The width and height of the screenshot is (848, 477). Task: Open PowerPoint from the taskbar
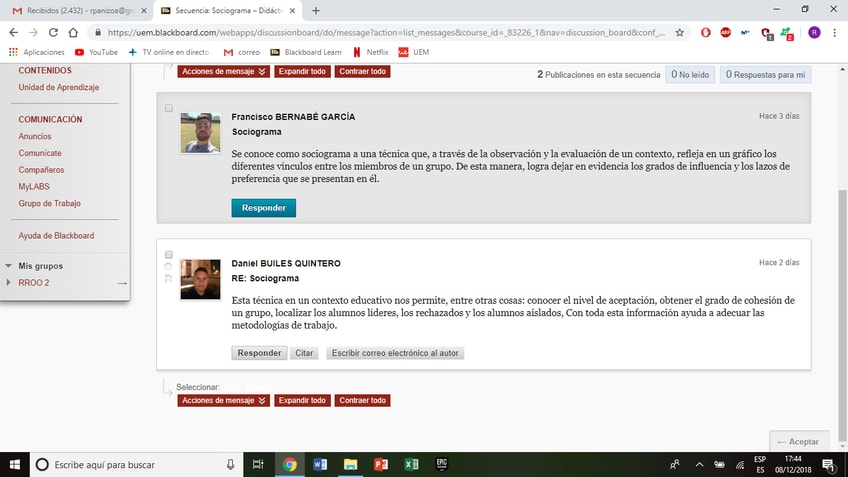pyautogui.click(x=381, y=465)
